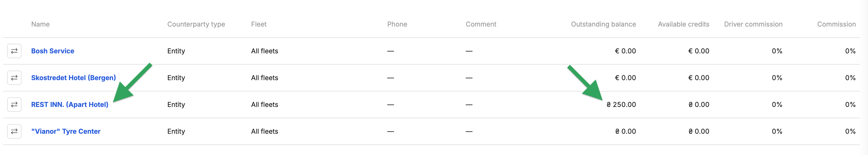Select the Counterparty type column header
This screenshot has width=868, height=155.
(196, 24)
